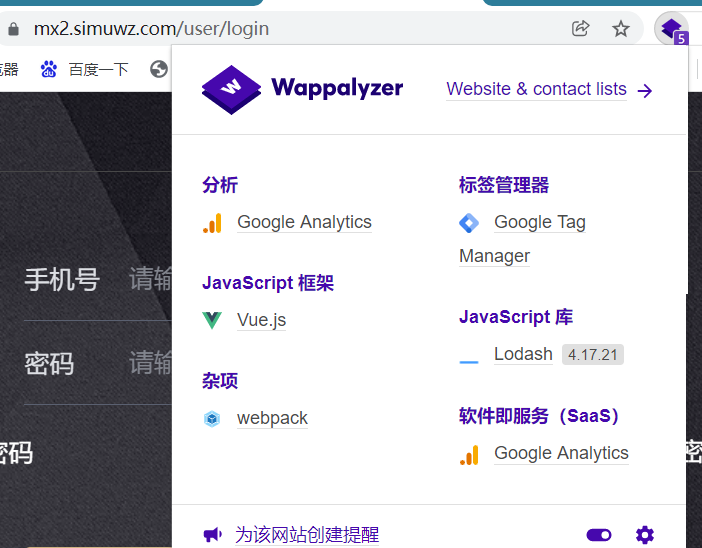702x548 pixels.
Task: Open the 软件即服务 (SaaS) category heading
Action: 539,416
